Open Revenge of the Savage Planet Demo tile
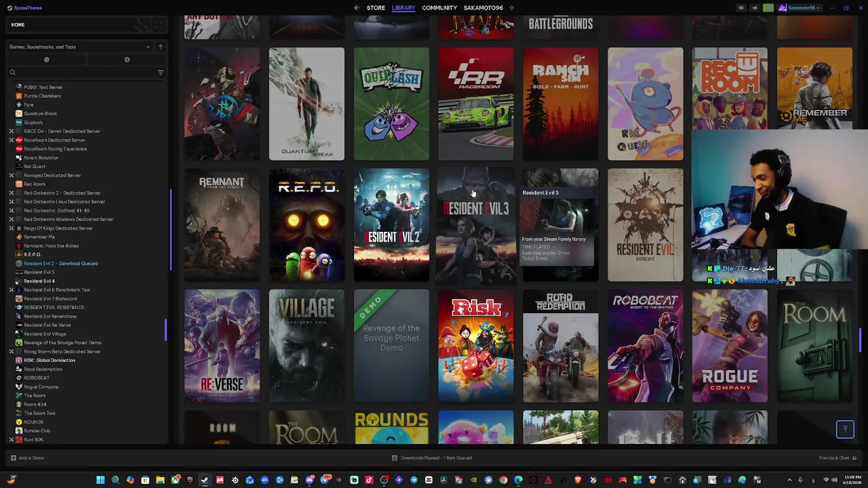The width and height of the screenshot is (868, 488). [x=391, y=346]
